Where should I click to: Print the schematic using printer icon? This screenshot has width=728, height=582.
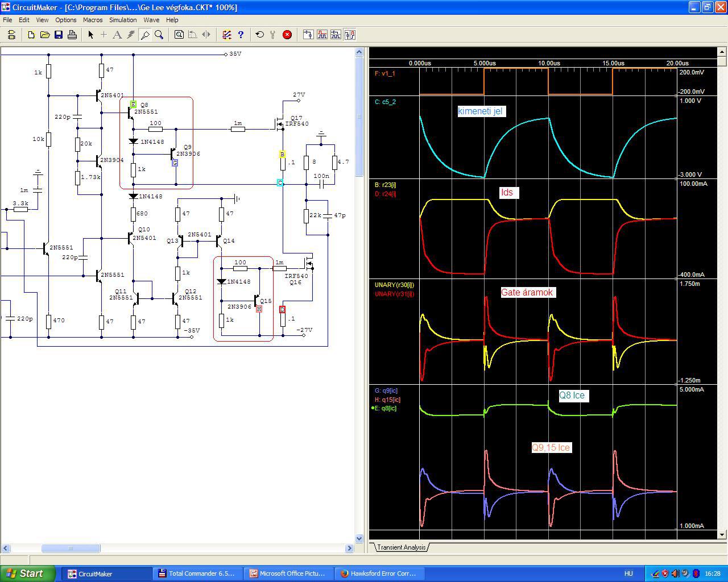tap(72, 35)
